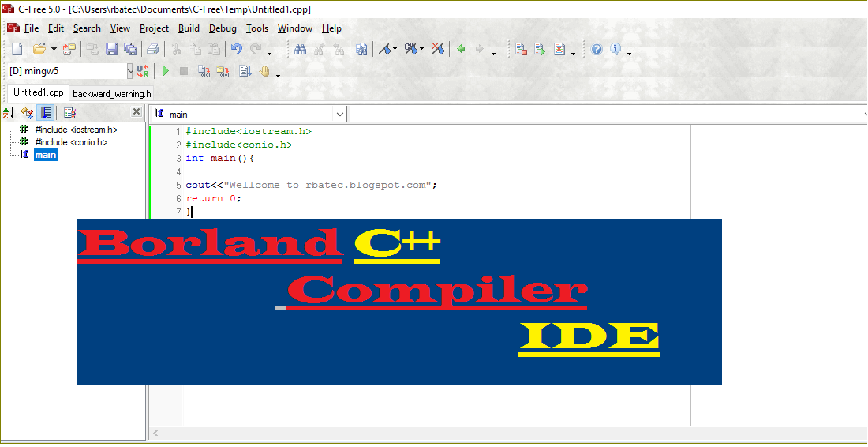
Task: Expand the overflow arrow after Redo
Action: click(x=270, y=54)
